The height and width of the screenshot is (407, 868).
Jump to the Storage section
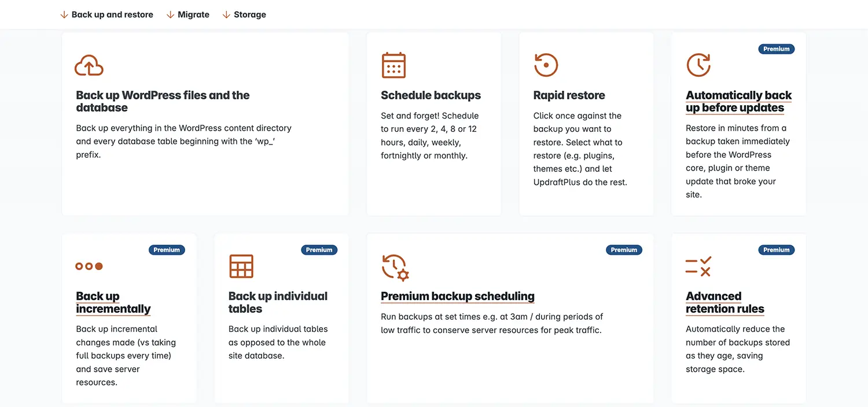pyautogui.click(x=244, y=14)
